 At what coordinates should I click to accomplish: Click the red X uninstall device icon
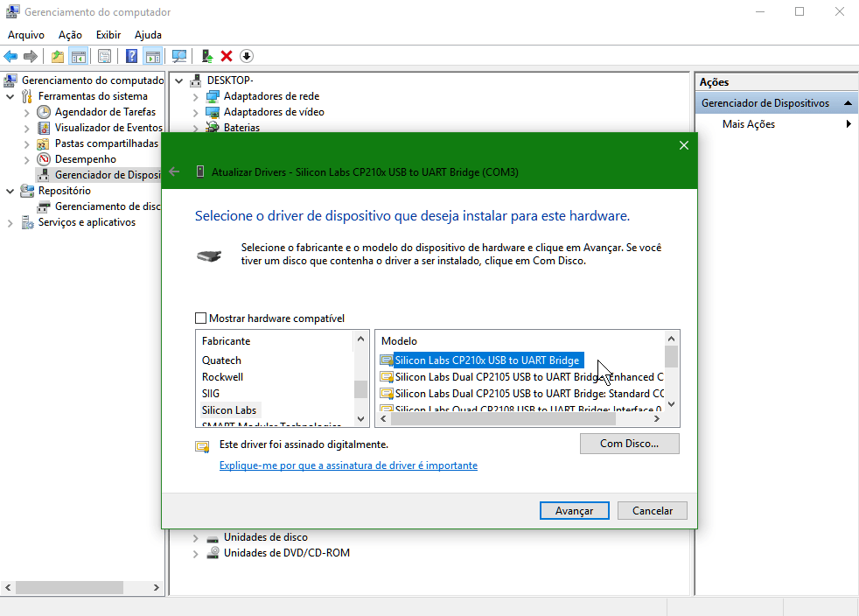click(x=227, y=56)
